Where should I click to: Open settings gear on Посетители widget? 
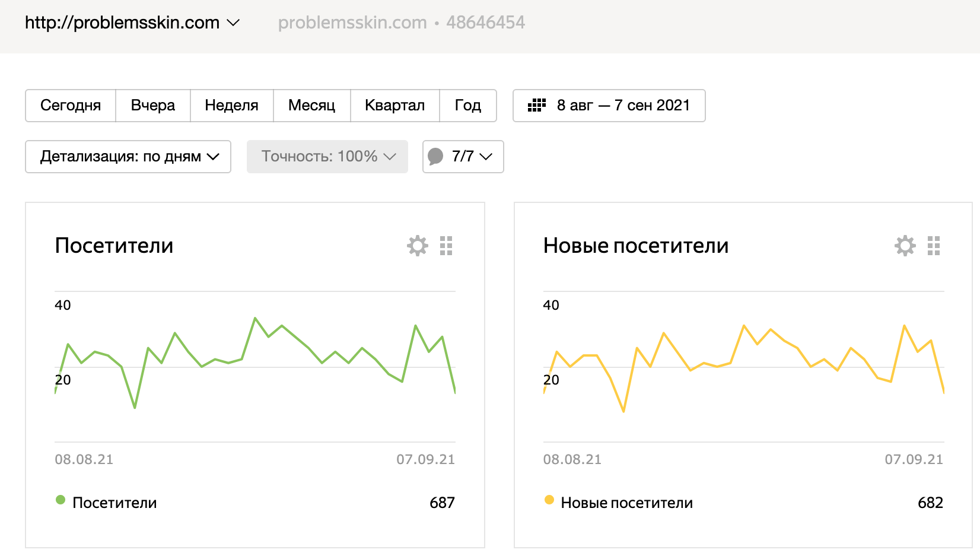(x=418, y=246)
